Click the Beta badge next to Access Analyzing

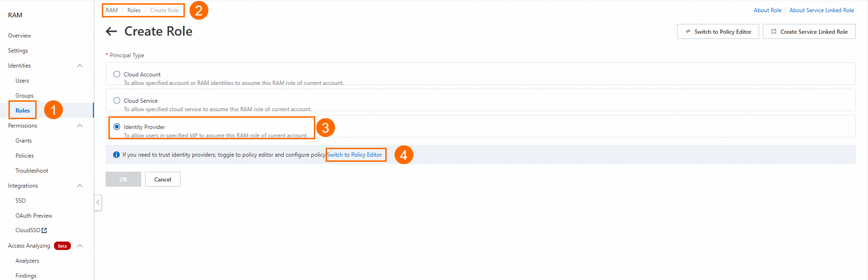pyautogui.click(x=62, y=246)
